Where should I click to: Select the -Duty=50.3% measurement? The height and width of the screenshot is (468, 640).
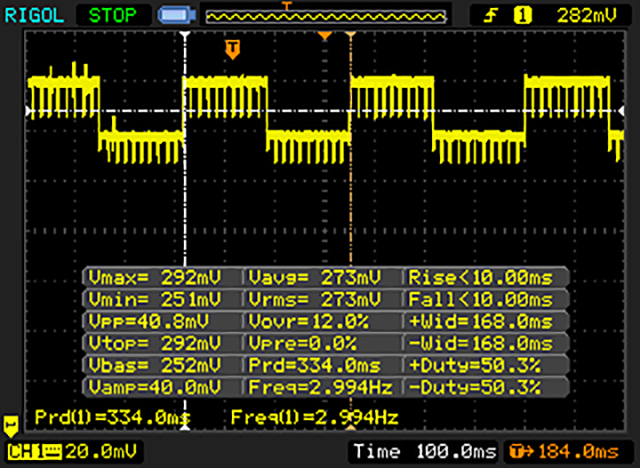pyautogui.click(x=475, y=386)
